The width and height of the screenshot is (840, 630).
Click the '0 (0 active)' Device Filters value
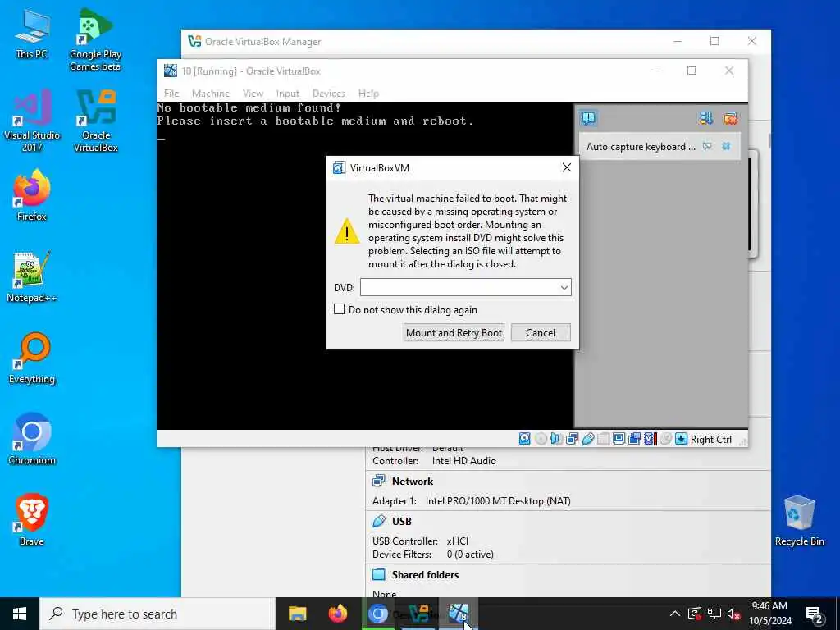[x=470, y=555]
